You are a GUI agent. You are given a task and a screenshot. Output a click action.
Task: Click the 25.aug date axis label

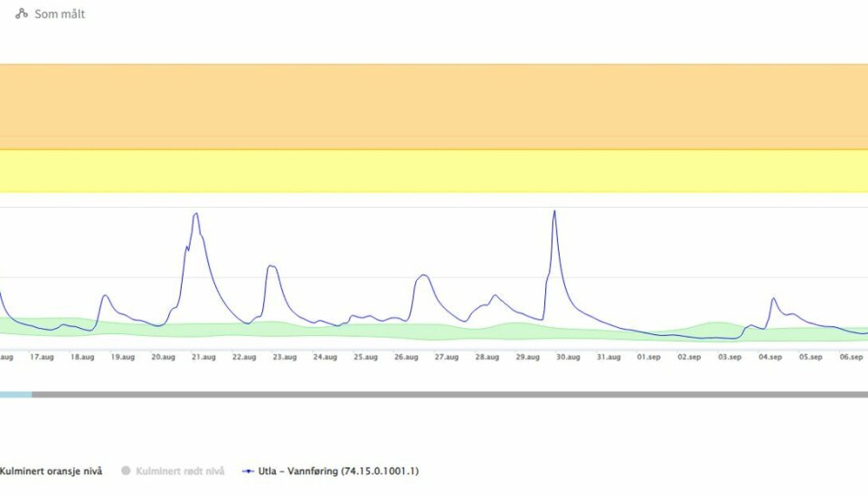(x=365, y=357)
